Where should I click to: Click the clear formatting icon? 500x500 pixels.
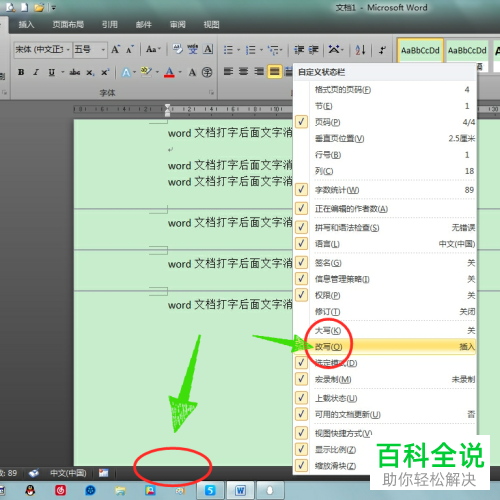pos(177,49)
